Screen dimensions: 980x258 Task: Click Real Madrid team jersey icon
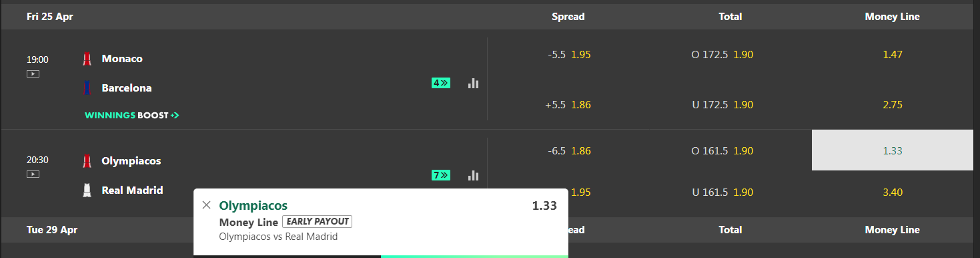87,190
